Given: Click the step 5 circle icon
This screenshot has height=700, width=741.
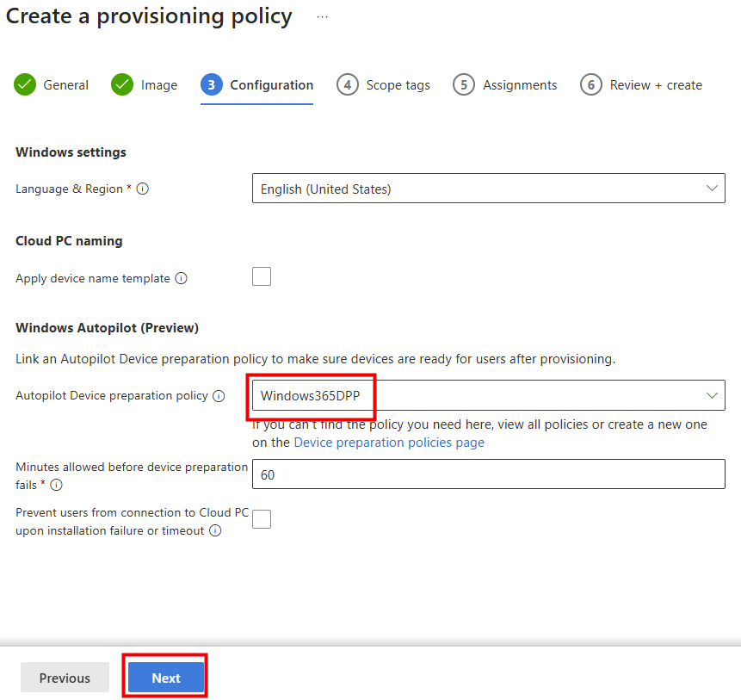Looking at the screenshot, I should coord(464,84).
